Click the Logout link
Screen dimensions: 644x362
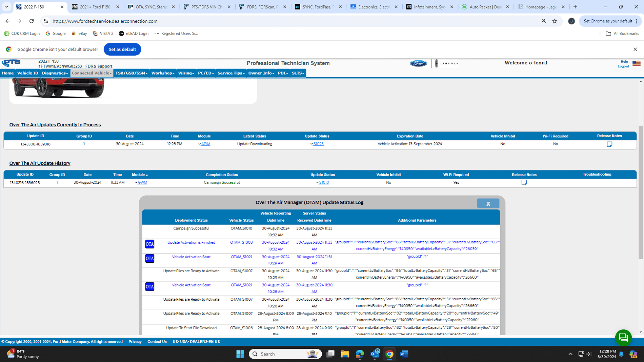click(623, 66)
